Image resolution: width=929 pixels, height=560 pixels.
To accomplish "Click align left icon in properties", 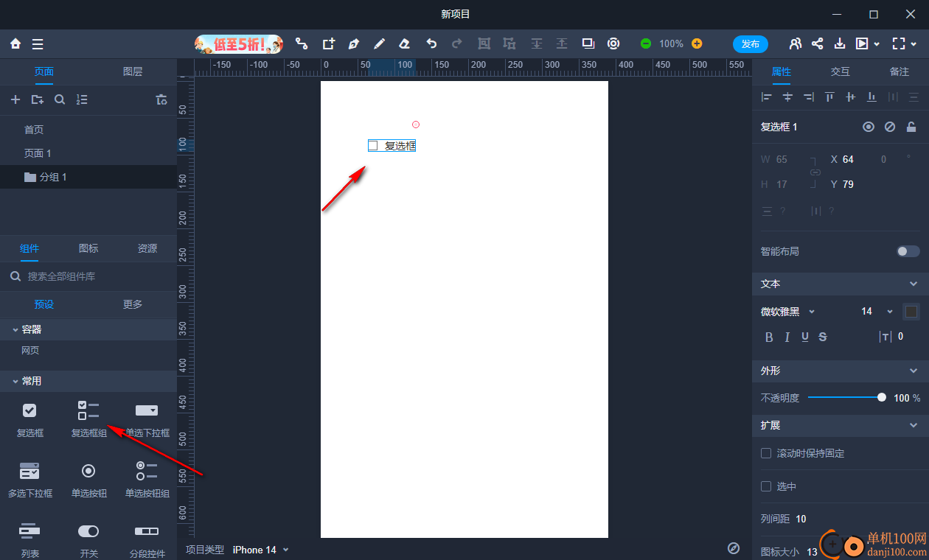I will point(767,97).
